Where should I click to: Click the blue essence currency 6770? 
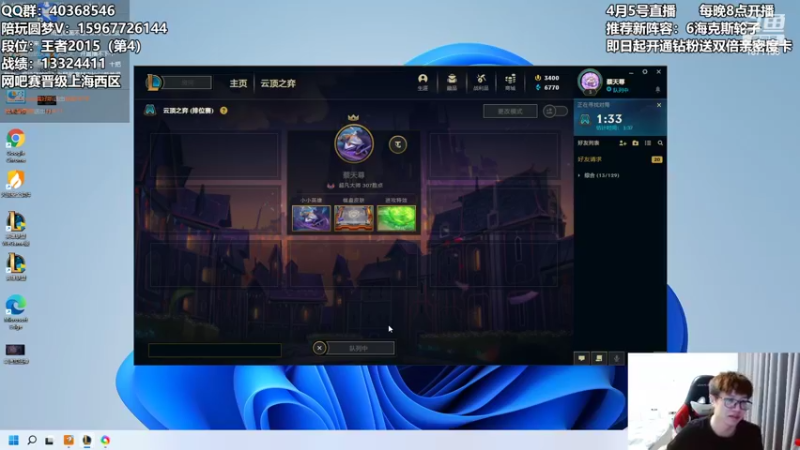pos(546,88)
